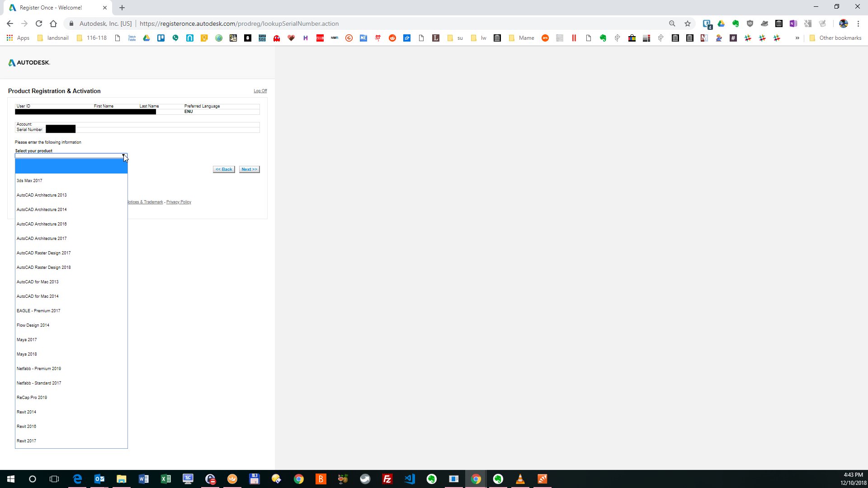Click the Autodesk logo
This screenshot has width=868, height=488.
29,62
